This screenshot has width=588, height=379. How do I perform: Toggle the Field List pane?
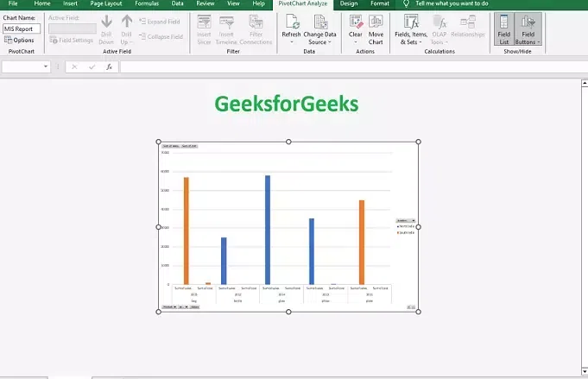504,29
